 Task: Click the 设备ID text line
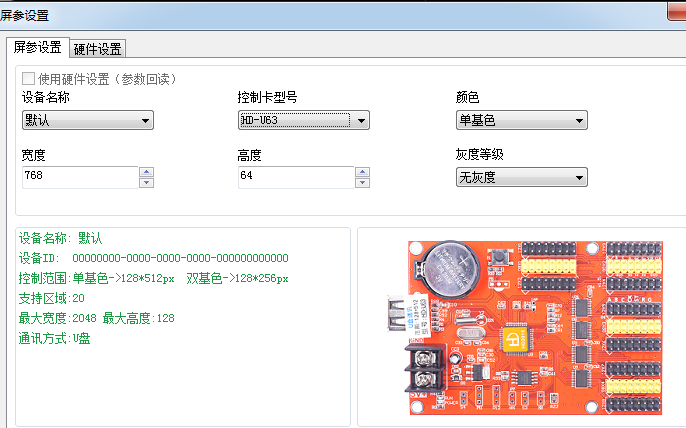point(153,258)
